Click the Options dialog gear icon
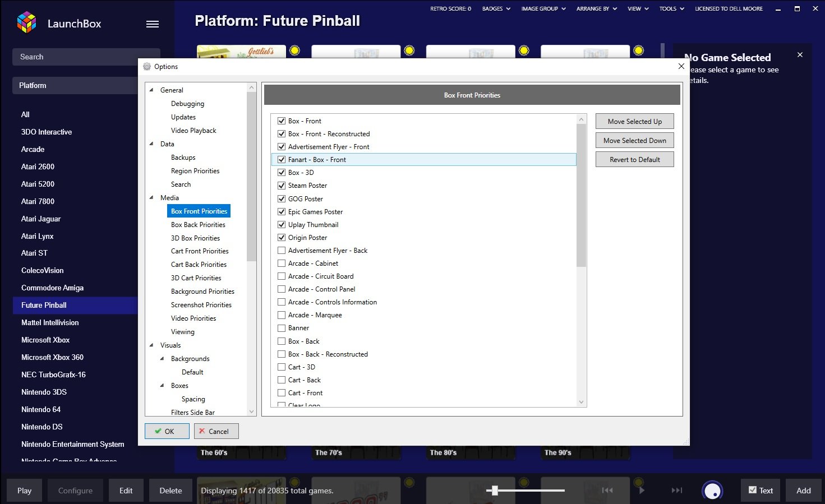825x504 pixels. pyautogui.click(x=147, y=66)
